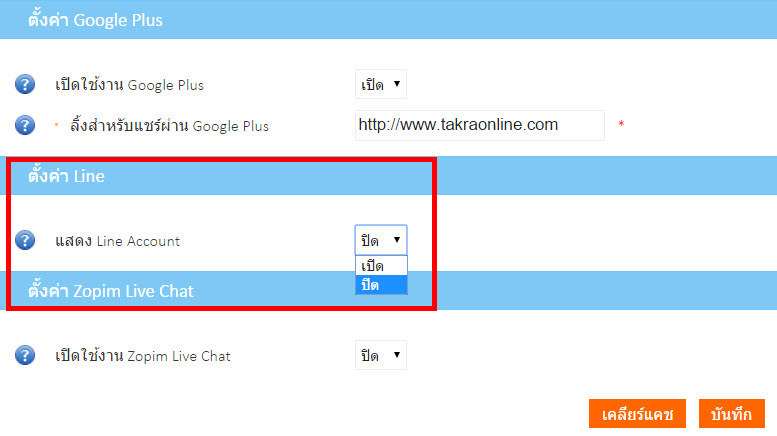Click the Google Plus share link URL field
This screenshot has width=777, height=436.
pyautogui.click(x=479, y=126)
